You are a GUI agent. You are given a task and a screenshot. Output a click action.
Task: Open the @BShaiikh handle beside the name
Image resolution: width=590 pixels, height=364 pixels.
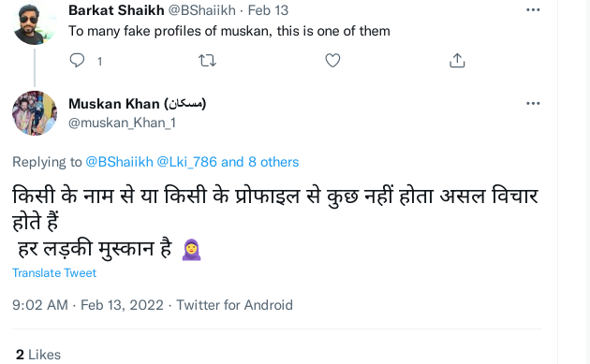[201, 10]
